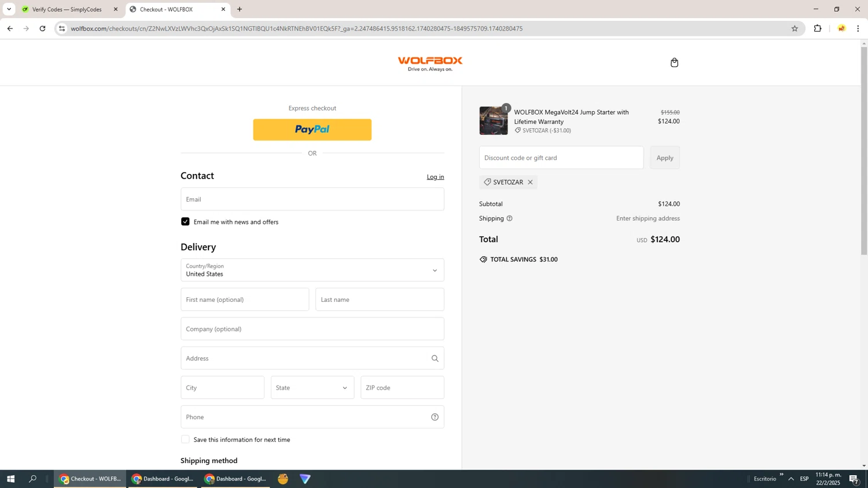Bookmark this page with the star icon

coord(795,28)
